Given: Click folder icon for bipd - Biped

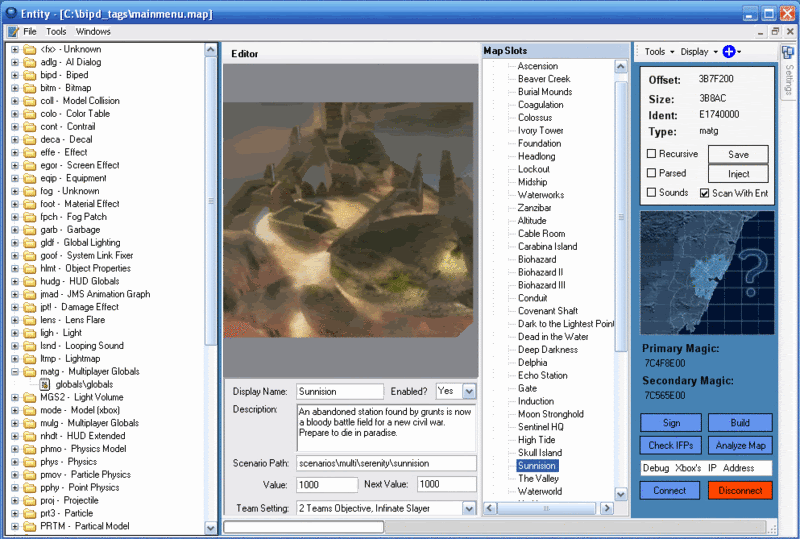Looking at the screenshot, I should (x=30, y=75).
